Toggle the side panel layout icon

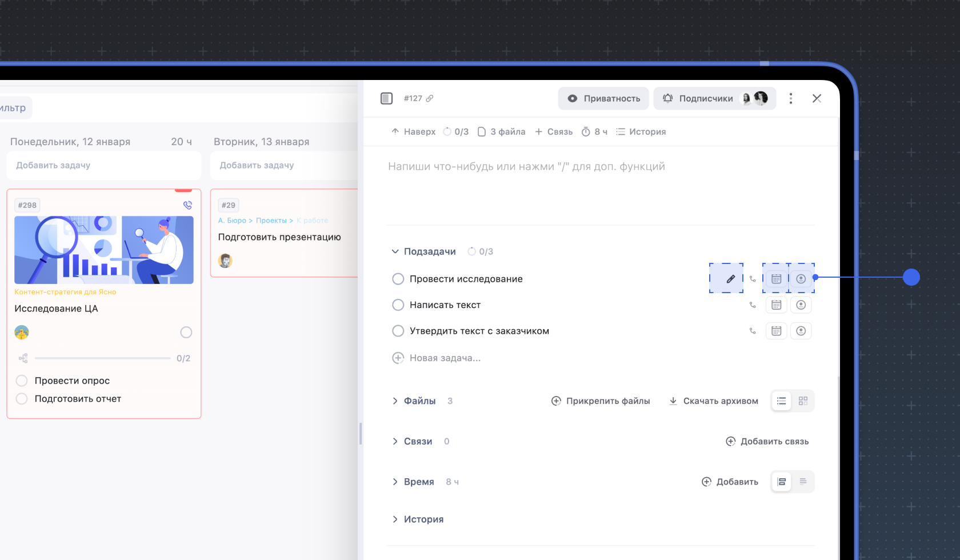point(387,98)
